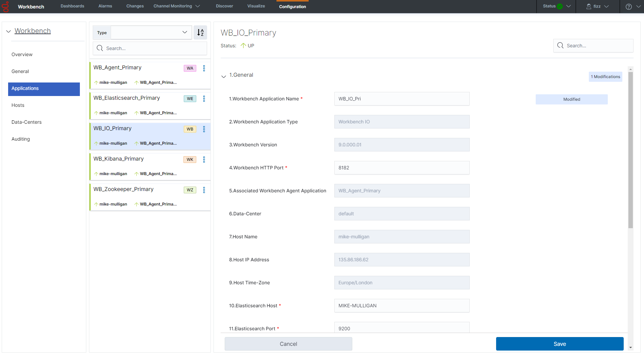This screenshot has height=358, width=644.
Task: Click the Workbench HTTP Port field
Action: [402, 168]
